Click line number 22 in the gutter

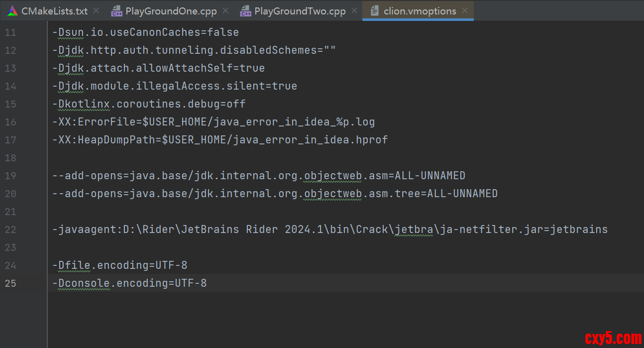point(10,230)
